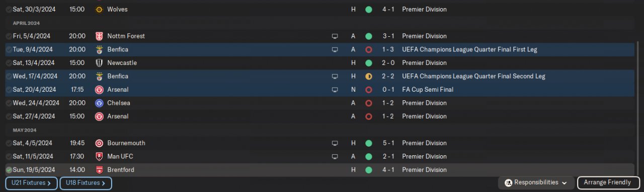Click the orange draw indicator for Benfica home match
This screenshot has width=644, height=192.
368,77
